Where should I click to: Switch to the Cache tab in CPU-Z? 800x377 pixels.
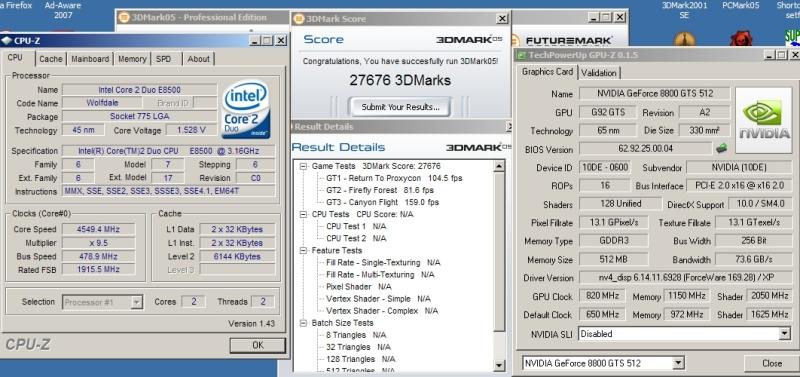point(51,59)
